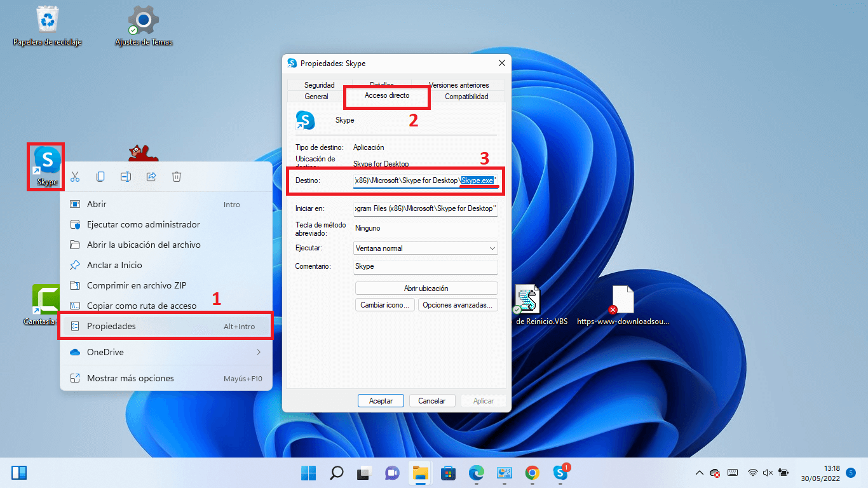Open Skype from the taskbar
868x488 pixels.
coord(560,473)
